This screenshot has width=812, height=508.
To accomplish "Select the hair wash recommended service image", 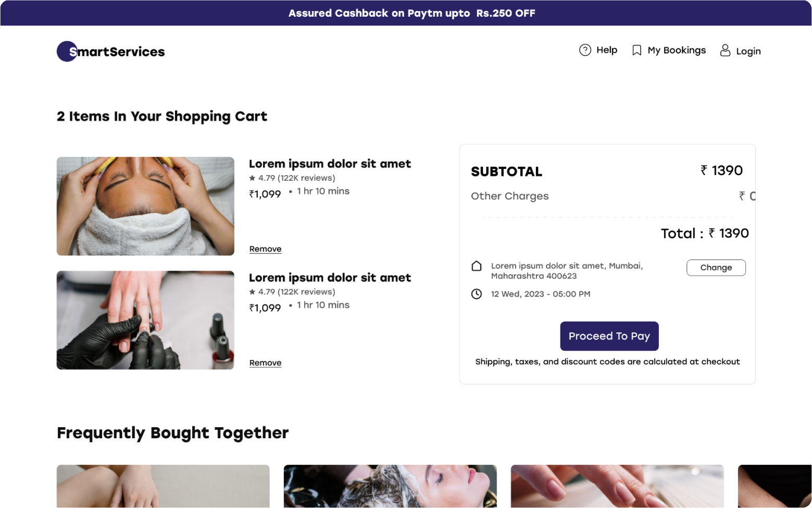I will pos(390,486).
